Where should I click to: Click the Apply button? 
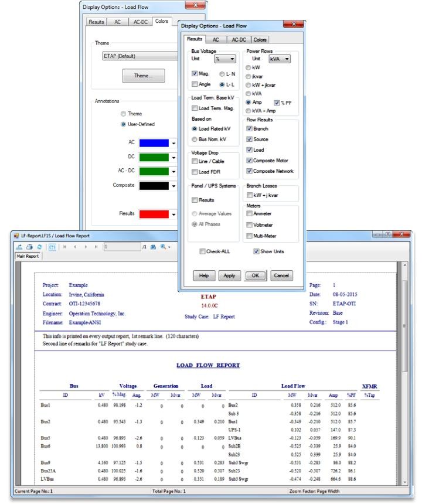point(230,275)
